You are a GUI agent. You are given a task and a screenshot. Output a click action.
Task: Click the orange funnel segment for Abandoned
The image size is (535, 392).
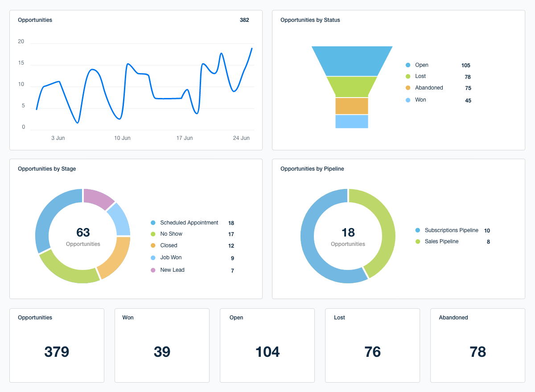click(352, 106)
